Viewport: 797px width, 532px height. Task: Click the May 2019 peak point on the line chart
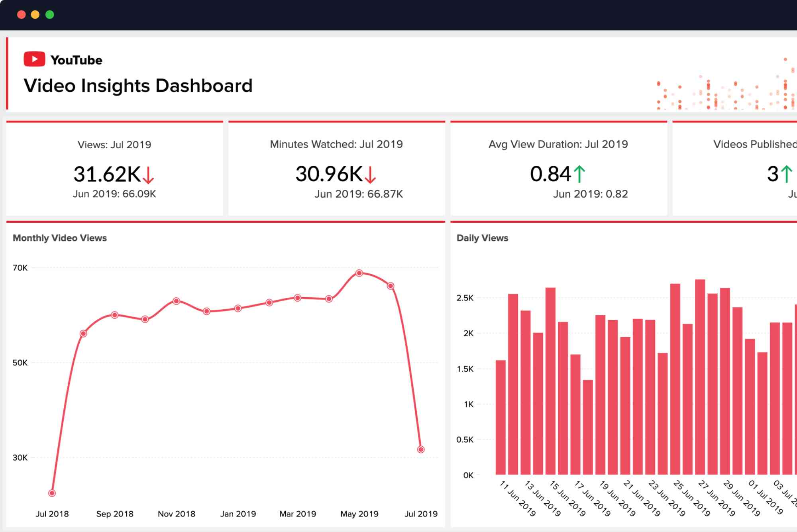click(359, 273)
